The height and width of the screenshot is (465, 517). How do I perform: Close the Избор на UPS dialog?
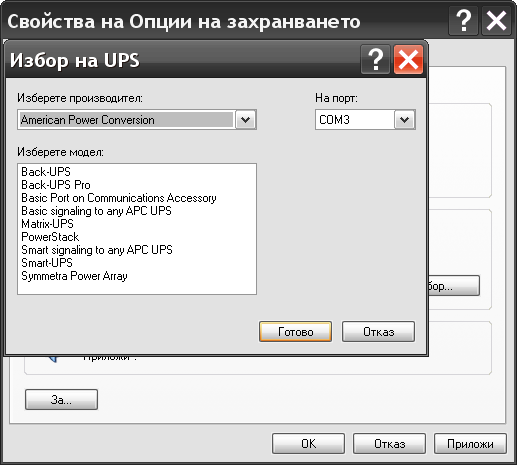[x=408, y=60]
